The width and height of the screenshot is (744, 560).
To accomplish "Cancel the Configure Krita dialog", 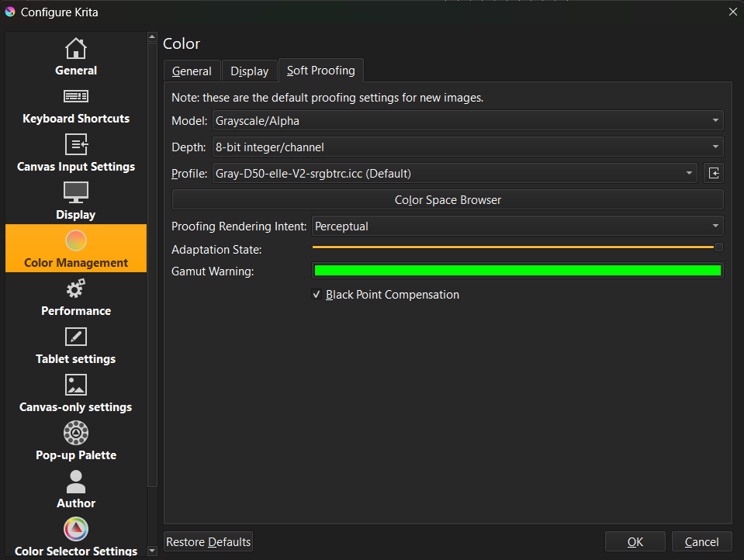I will pyautogui.click(x=702, y=542).
